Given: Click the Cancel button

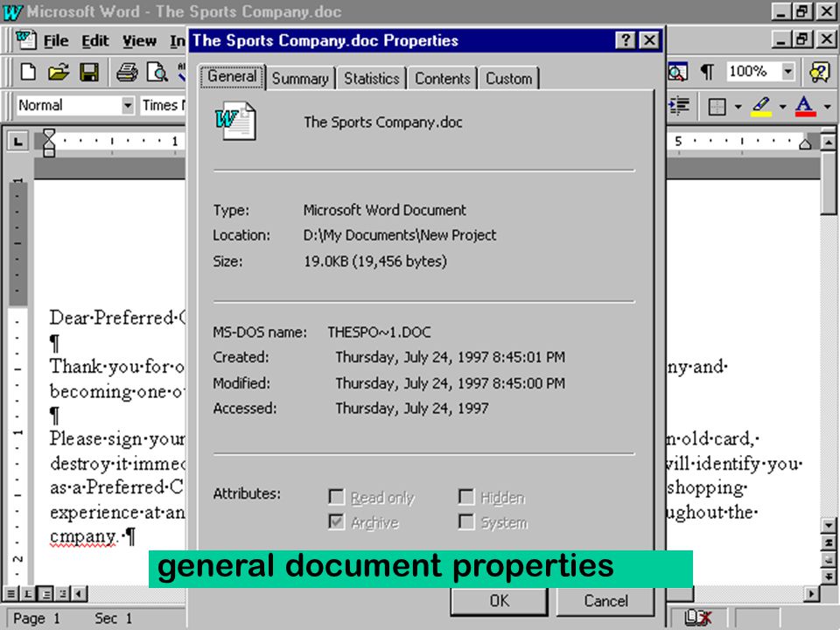Looking at the screenshot, I should click(x=605, y=601).
